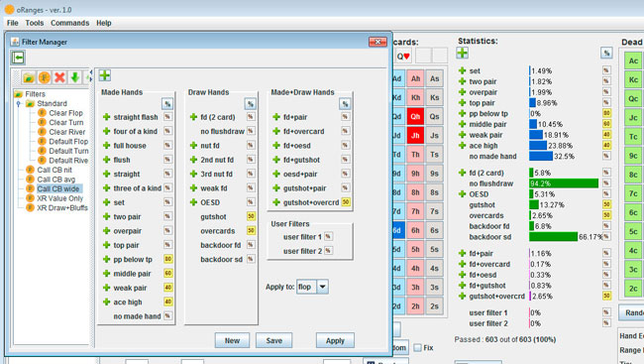Image resolution: width=644 pixels, height=364 pixels.
Task: Click plus icon next to two pair filter
Action: click(106, 216)
